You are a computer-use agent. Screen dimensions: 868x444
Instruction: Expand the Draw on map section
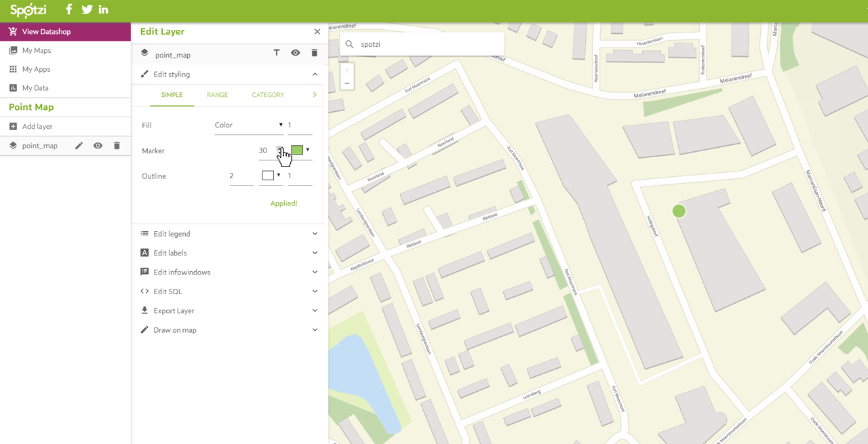click(229, 330)
